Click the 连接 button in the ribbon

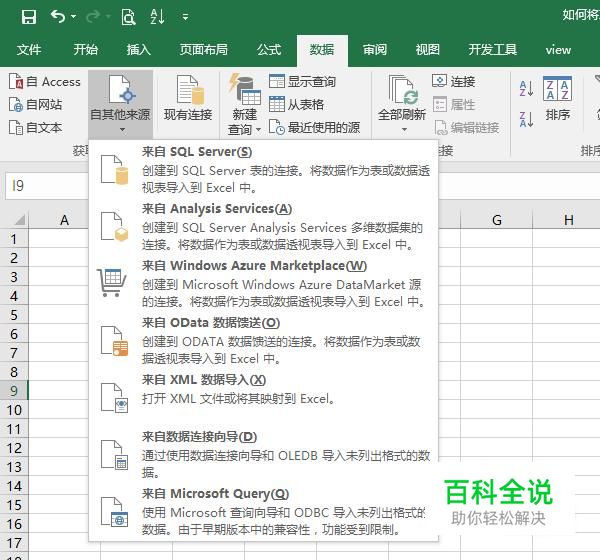coord(454,81)
